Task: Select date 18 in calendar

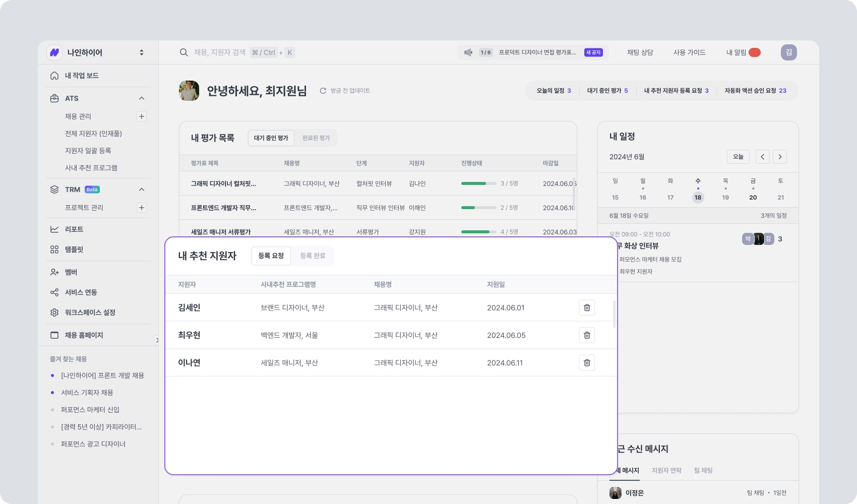Action: point(698,198)
